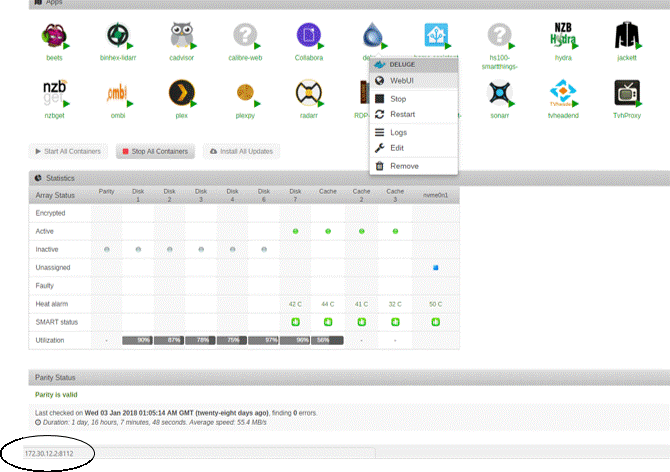Click the Disk 3 78% utilization bar
Screen dimensions: 670x472
click(x=200, y=340)
